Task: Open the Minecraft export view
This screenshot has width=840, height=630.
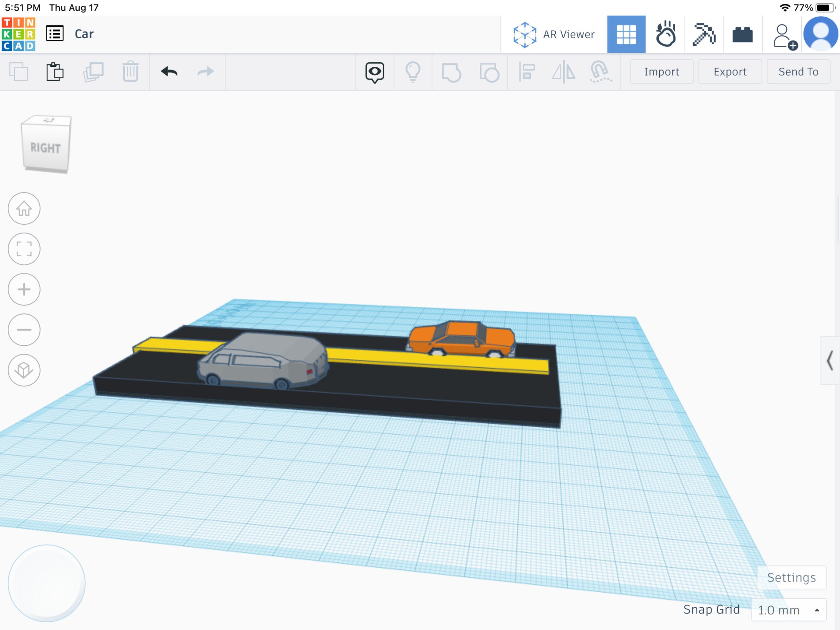Action: click(703, 34)
